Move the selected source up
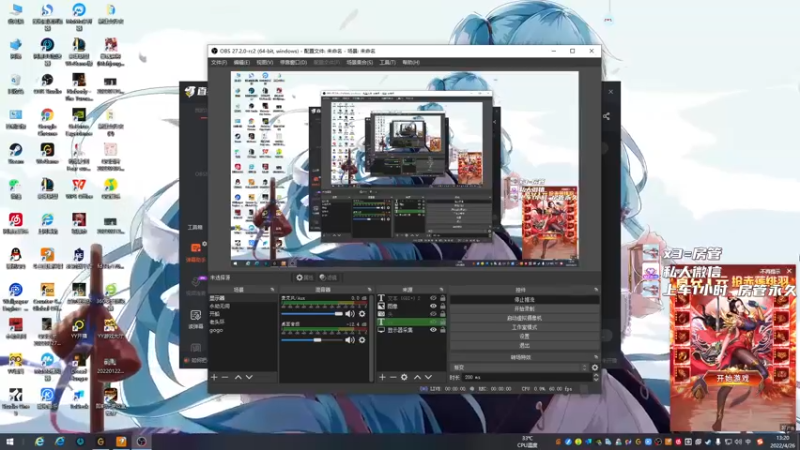 [x=417, y=377]
